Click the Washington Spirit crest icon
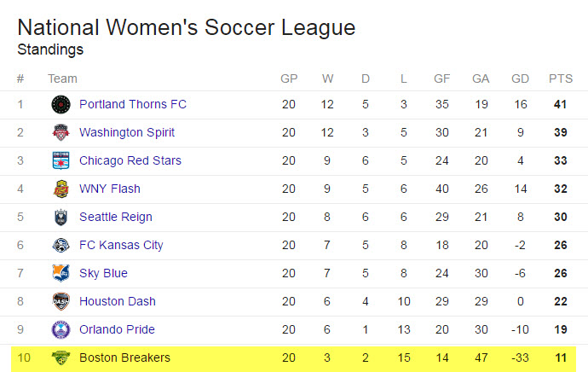The image size is (588, 372). point(61,132)
